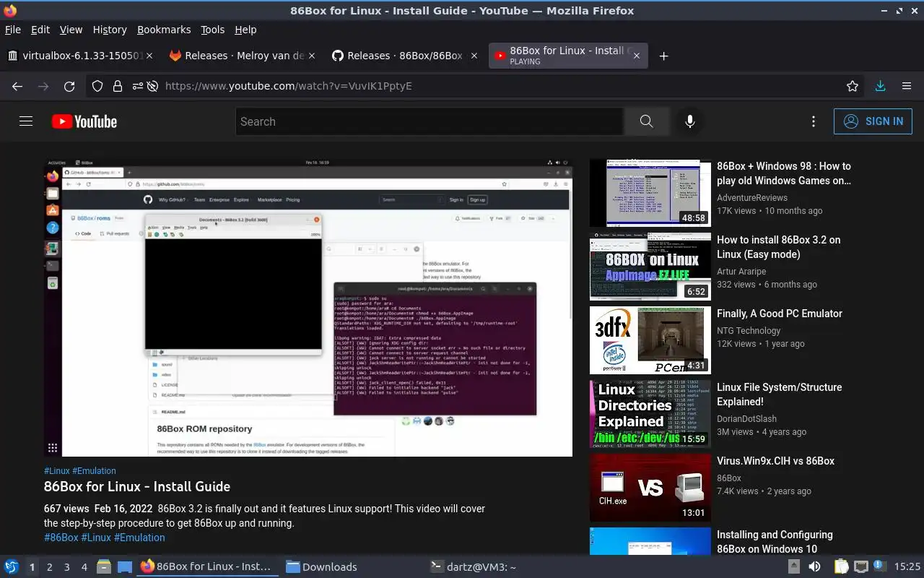Show site security info via padlock icon

tap(117, 86)
